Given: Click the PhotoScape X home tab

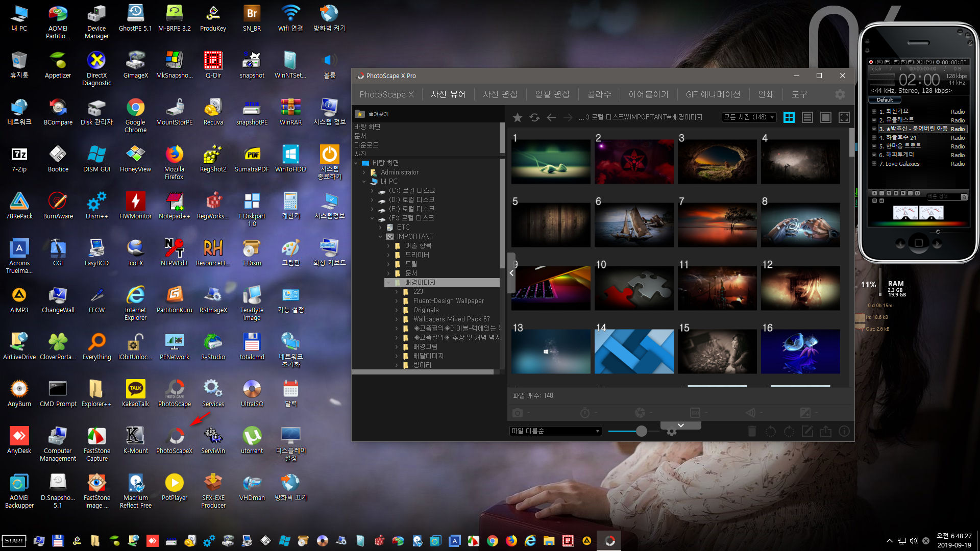Looking at the screenshot, I should click(x=386, y=94).
